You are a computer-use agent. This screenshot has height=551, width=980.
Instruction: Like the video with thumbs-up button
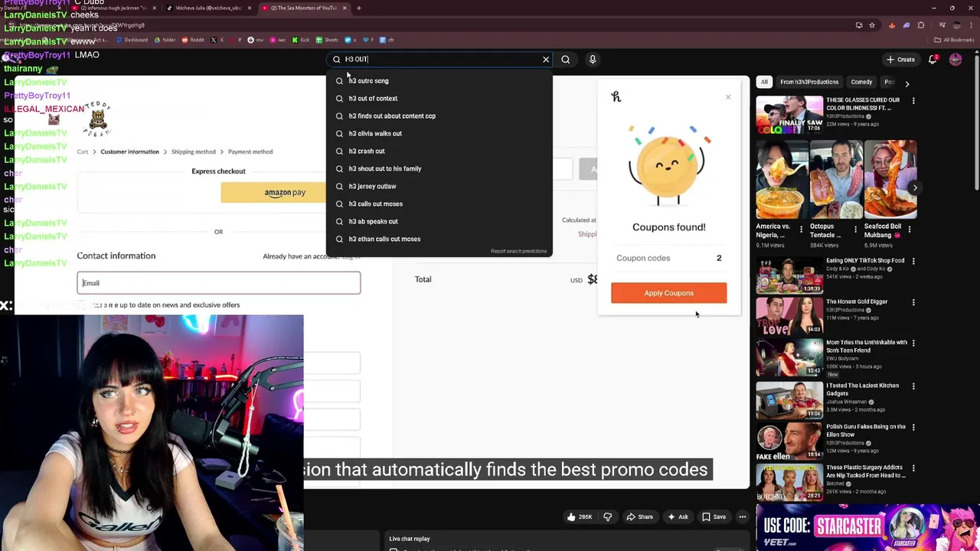coord(579,517)
